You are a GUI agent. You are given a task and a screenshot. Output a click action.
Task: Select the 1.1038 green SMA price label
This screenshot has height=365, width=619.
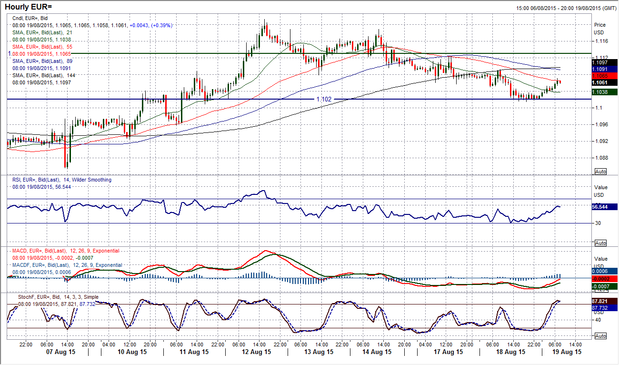tap(604, 92)
